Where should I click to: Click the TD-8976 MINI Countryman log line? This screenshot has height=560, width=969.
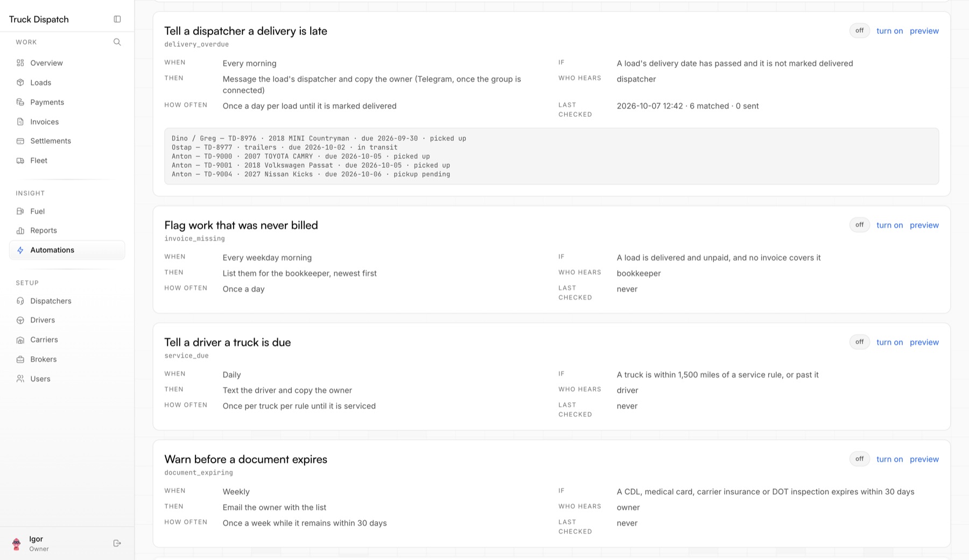point(319,138)
